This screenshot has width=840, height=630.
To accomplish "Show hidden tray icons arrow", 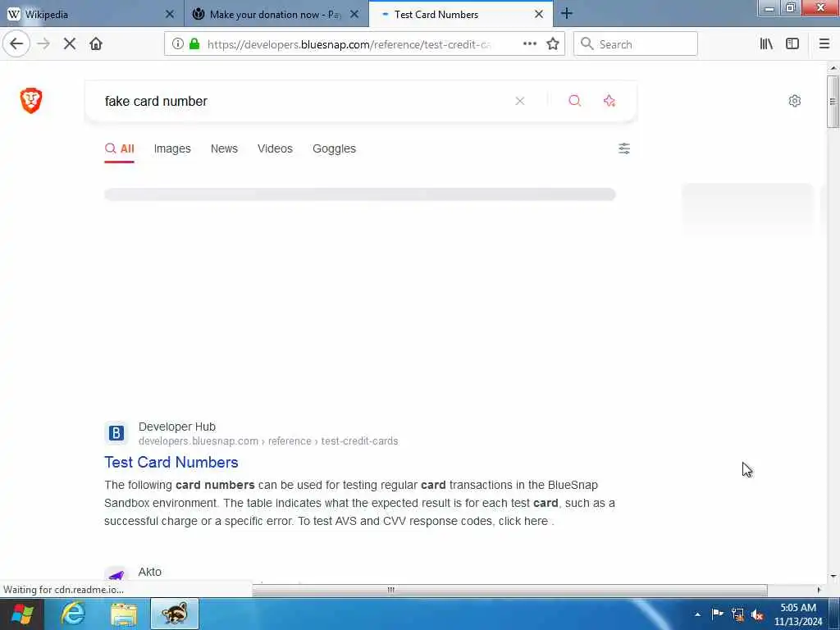I will pos(697,614).
